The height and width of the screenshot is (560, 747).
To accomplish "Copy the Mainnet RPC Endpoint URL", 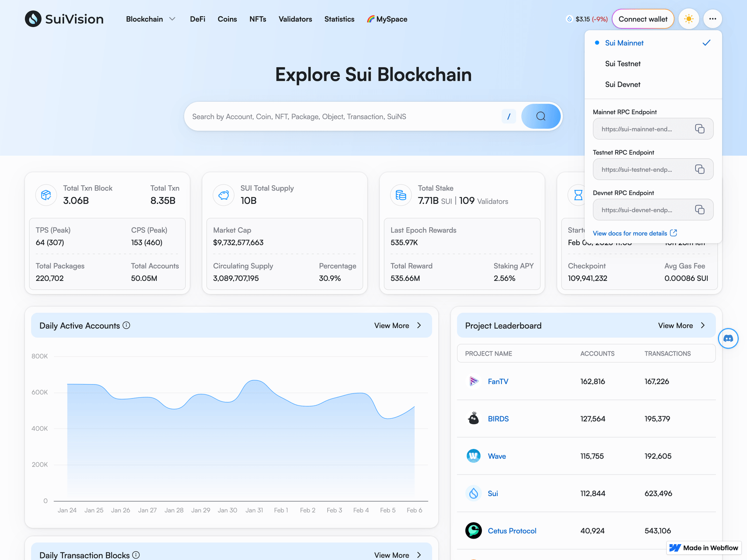I will point(699,129).
